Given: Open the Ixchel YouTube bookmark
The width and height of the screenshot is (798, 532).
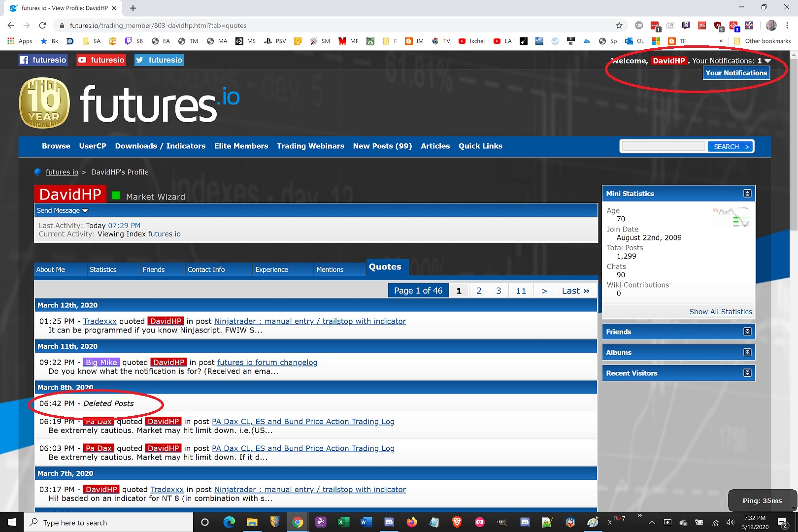Looking at the screenshot, I should pyautogui.click(x=471, y=41).
